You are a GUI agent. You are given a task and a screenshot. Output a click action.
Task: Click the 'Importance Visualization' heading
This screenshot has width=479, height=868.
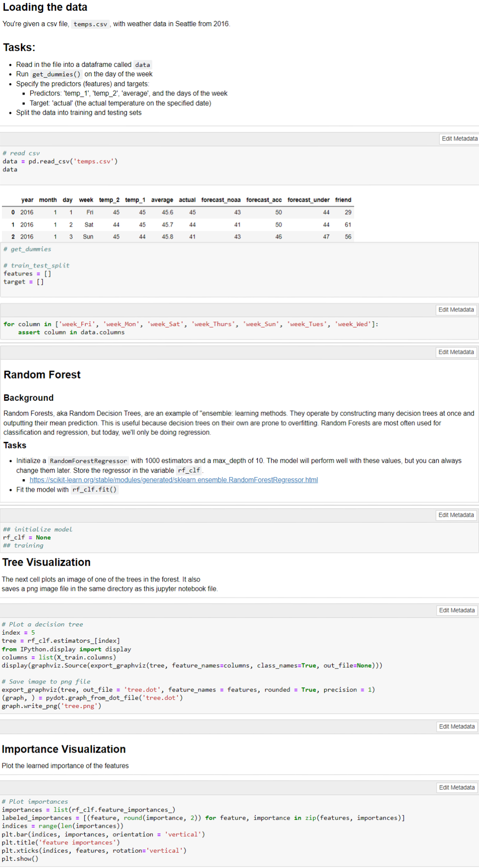point(64,749)
